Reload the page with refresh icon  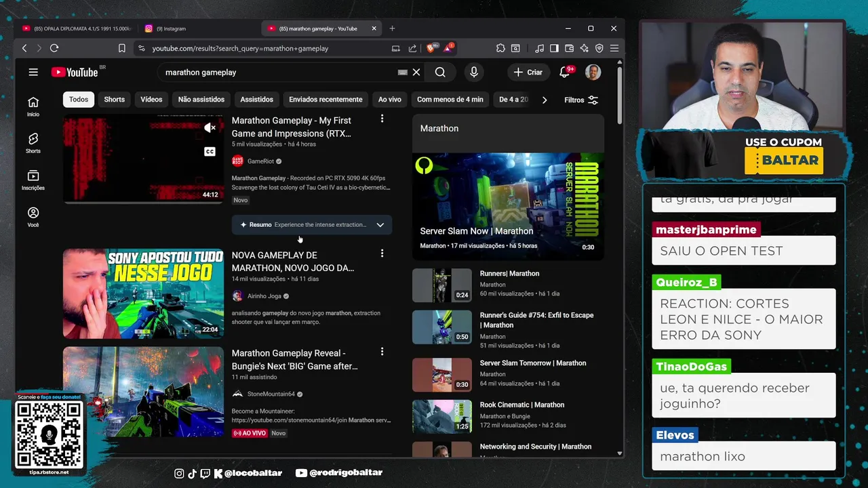point(54,48)
